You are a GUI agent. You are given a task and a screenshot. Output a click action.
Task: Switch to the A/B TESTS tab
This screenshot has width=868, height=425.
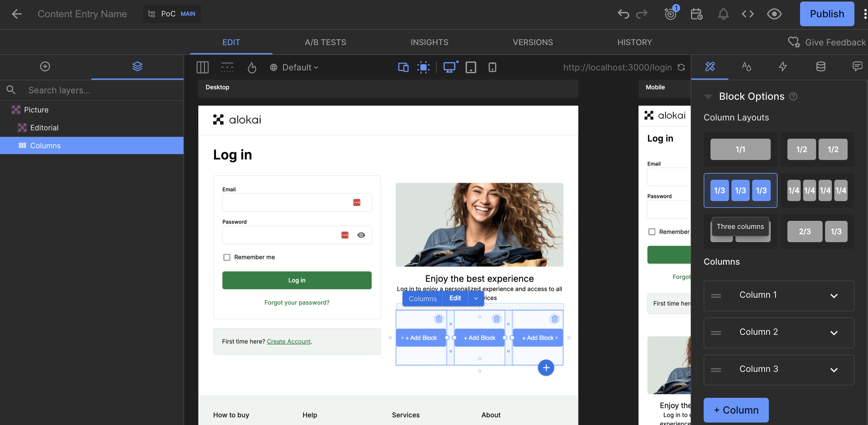325,42
